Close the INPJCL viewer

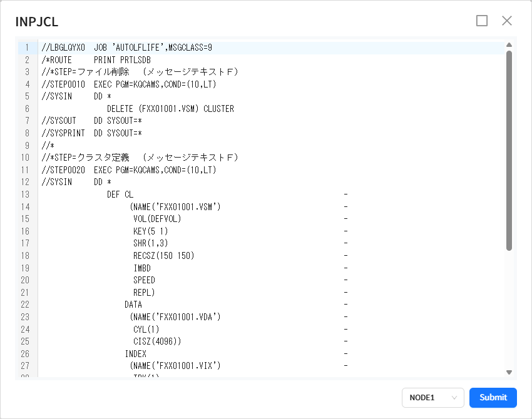point(506,21)
